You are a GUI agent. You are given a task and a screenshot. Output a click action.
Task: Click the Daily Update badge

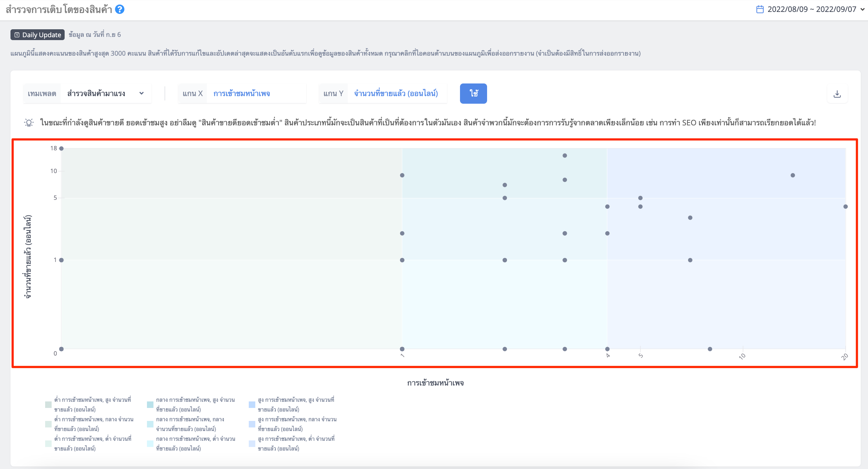point(38,35)
